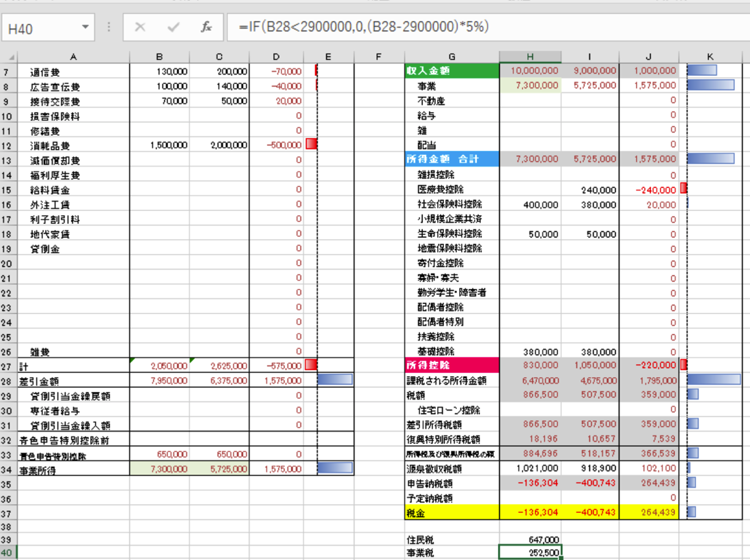
Task: Select the 住民税 label cell
Action: point(452,540)
